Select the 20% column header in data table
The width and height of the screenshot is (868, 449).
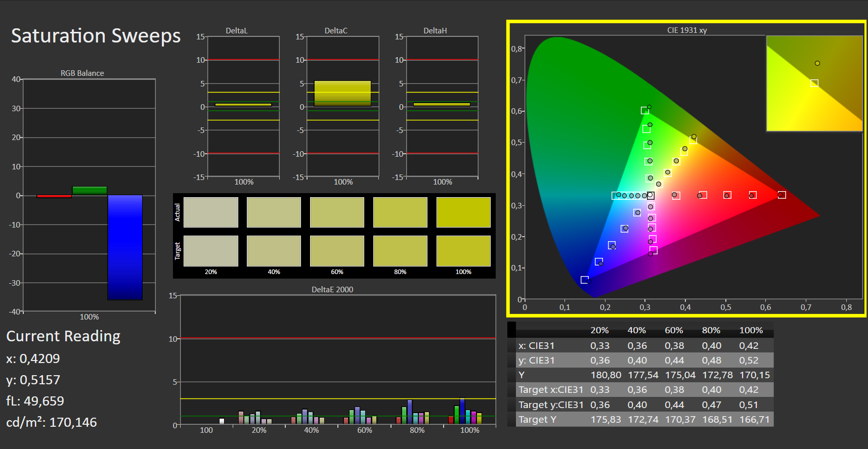599,330
